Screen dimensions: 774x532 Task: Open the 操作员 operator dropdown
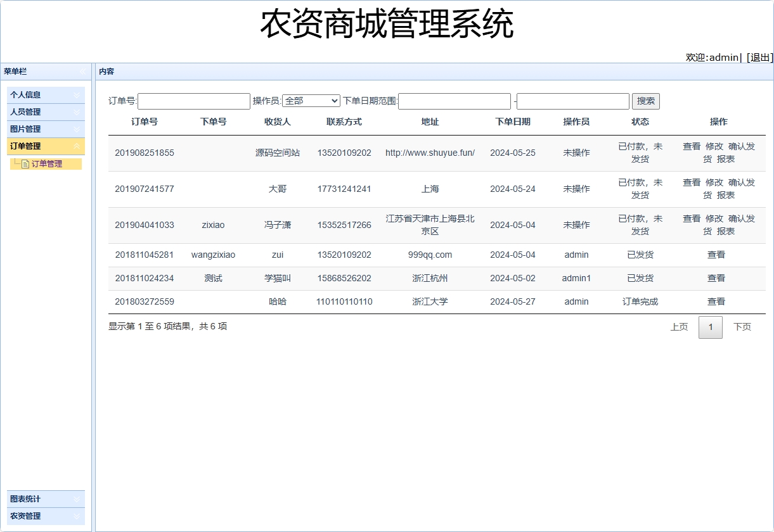pyautogui.click(x=311, y=100)
